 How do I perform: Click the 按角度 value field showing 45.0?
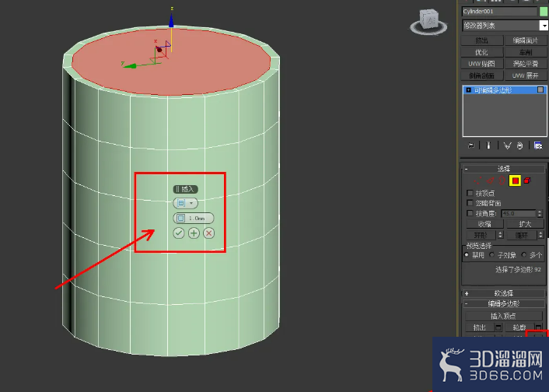(518, 213)
